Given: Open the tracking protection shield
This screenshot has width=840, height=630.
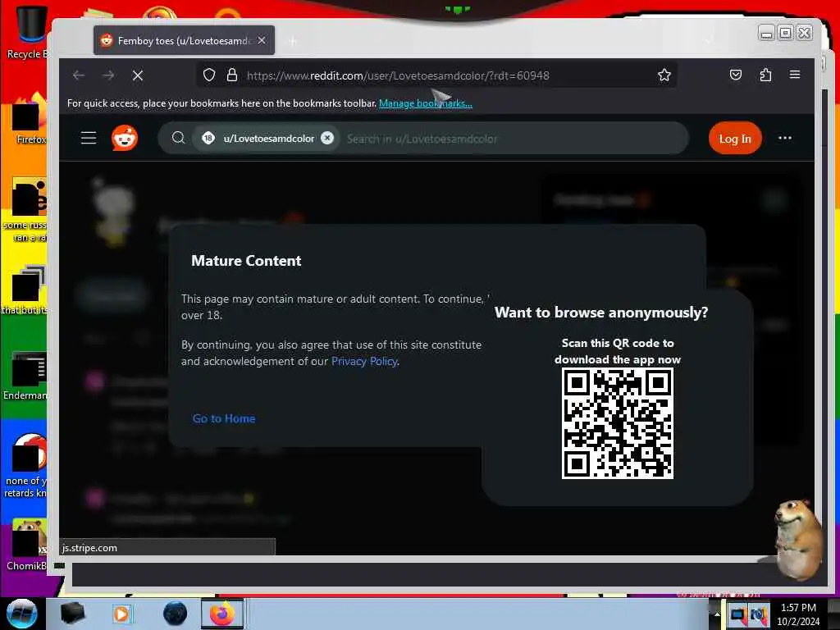Looking at the screenshot, I should coord(209,75).
